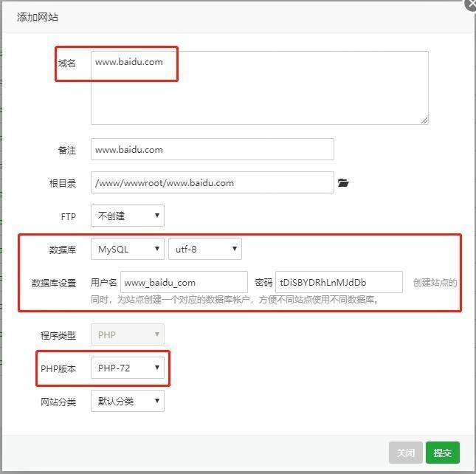This screenshot has height=474, width=476.
Task: Open the 网站分类 默认分类 dropdown
Action: tap(127, 402)
